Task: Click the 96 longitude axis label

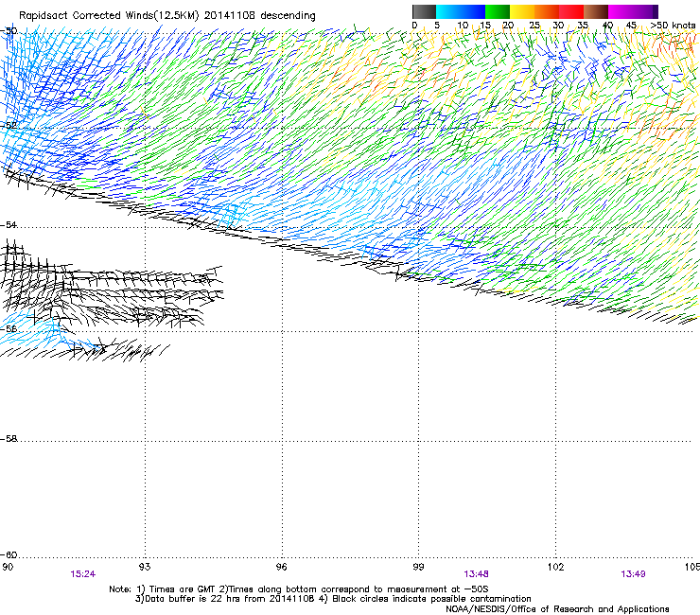Action: (281, 567)
